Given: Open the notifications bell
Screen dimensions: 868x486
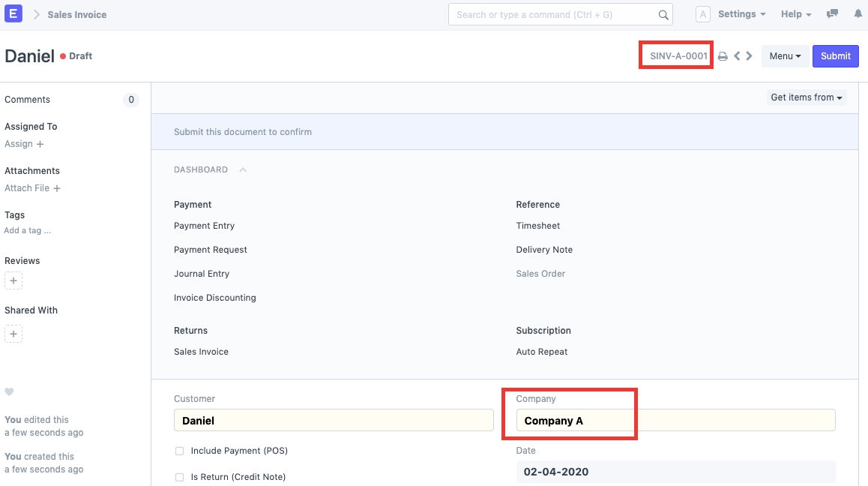Looking at the screenshot, I should pyautogui.click(x=858, y=14).
